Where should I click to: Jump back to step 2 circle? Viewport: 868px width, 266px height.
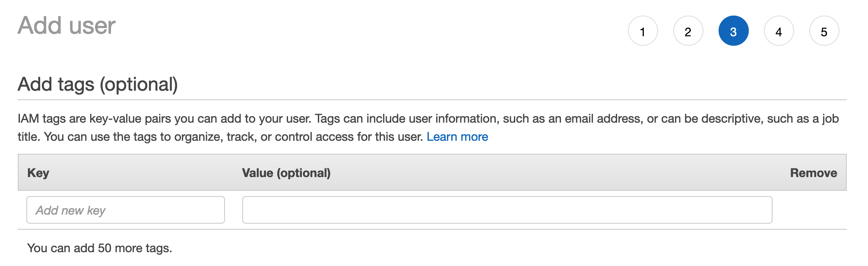click(x=688, y=31)
